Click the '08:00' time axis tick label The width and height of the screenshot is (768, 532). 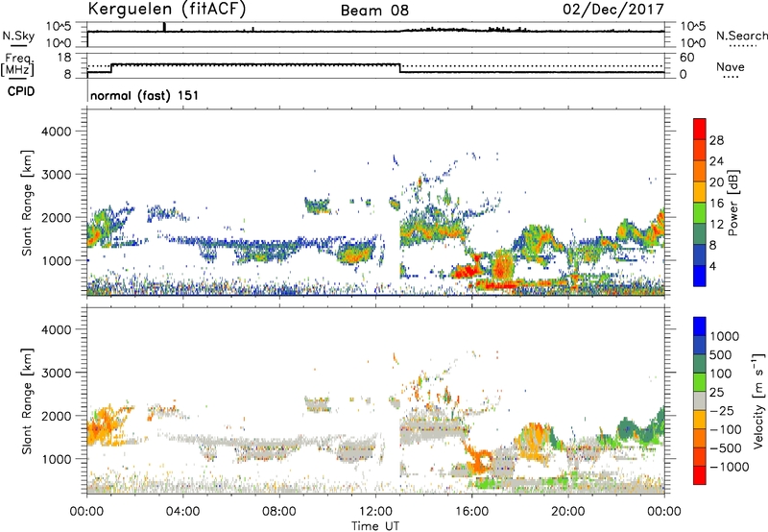pos(278,512)
